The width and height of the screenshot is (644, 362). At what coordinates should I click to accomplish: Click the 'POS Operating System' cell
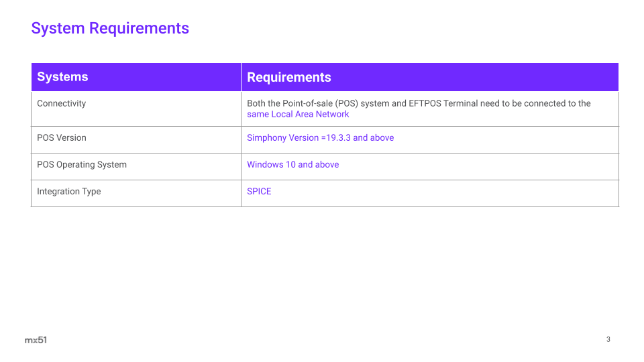click(x=136, y=167)
